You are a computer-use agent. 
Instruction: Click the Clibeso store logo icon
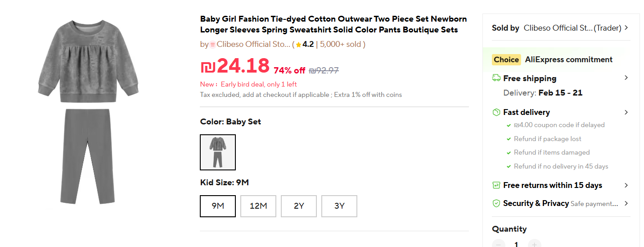[213, 45]
